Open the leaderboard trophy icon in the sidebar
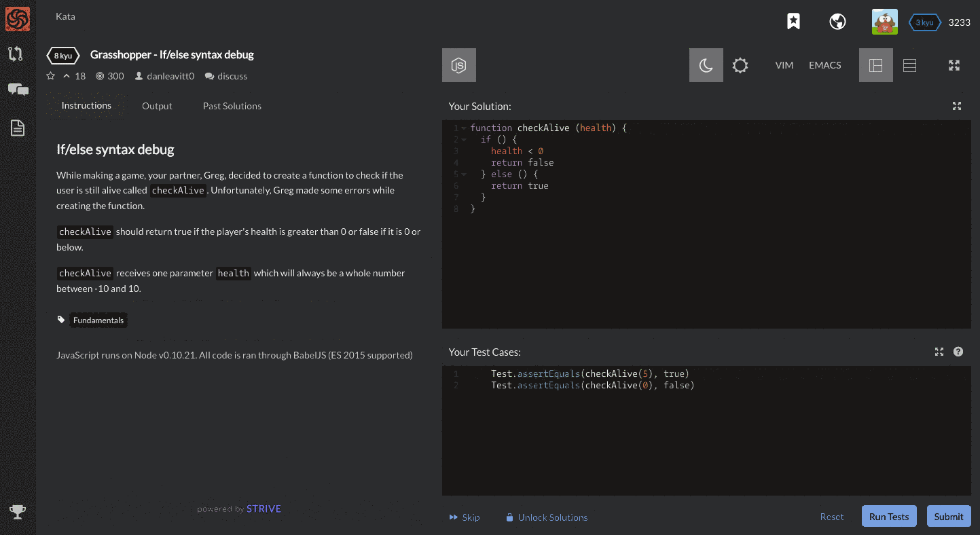This screenshot has width=980, height=535. tap(17, 511)
